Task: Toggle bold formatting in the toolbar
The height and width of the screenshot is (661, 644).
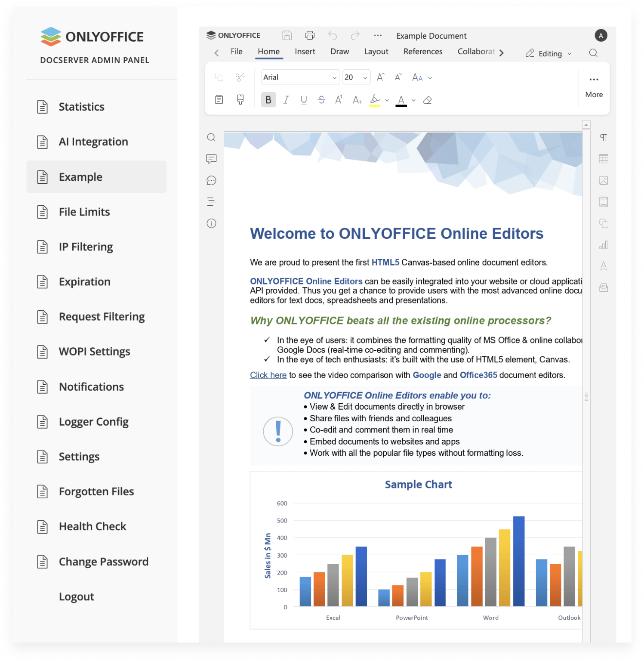Action: point(268,99)
